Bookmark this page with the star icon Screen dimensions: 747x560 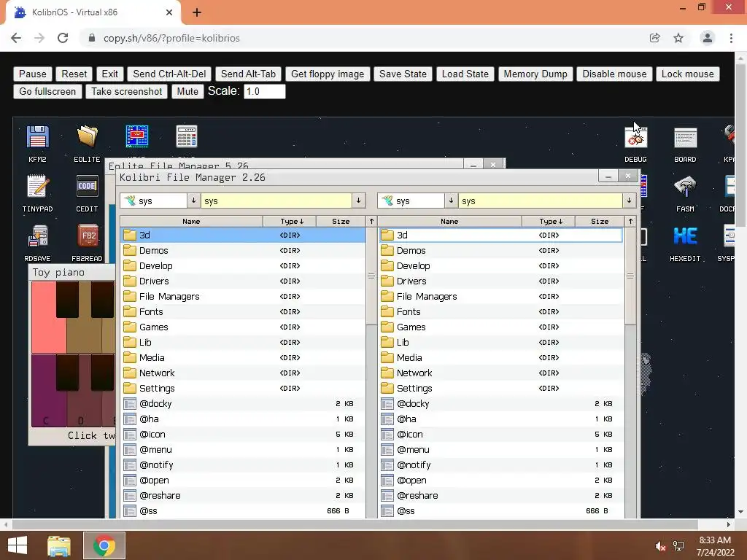[x=678, y=38]
